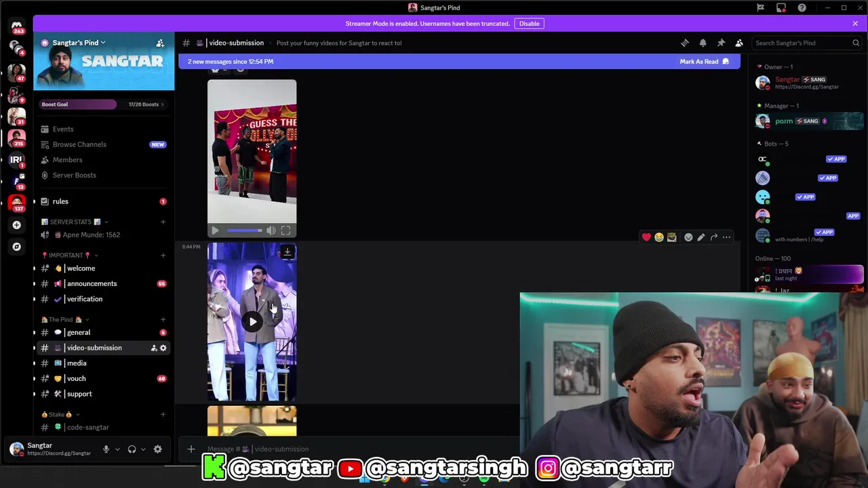Forward message arrow icon

tap(714, 237)
